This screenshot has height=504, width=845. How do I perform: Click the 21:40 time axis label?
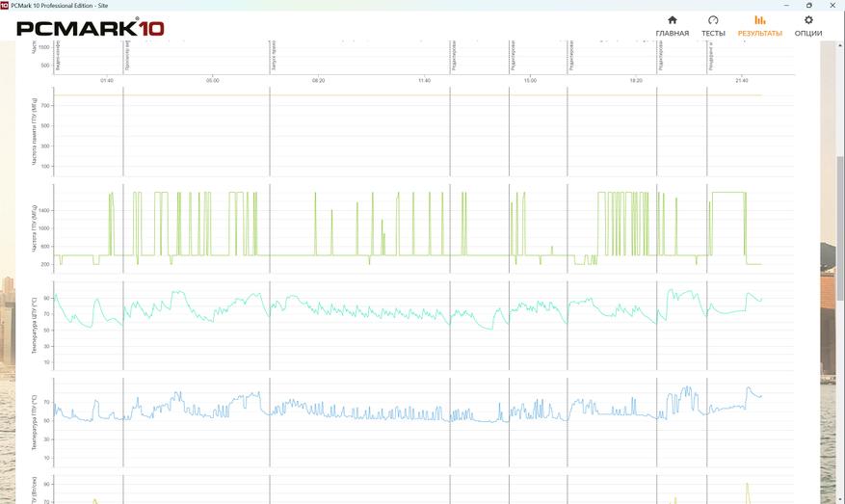[742, 80]
